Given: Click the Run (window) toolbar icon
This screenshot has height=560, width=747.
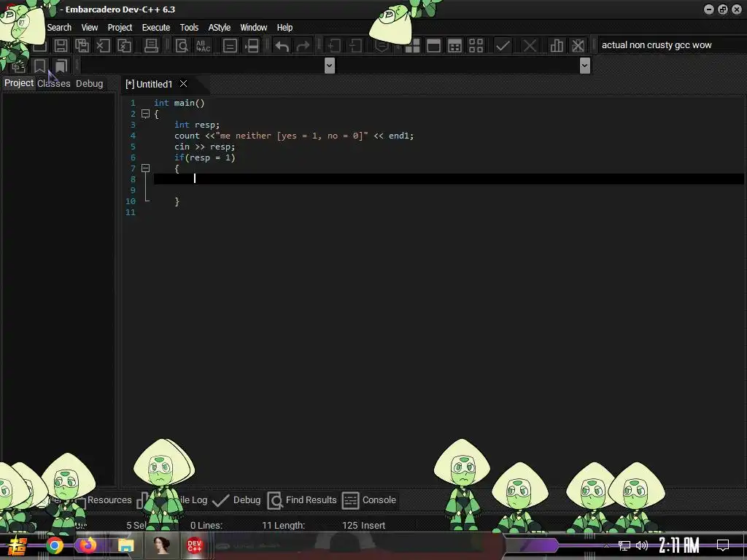Looking at the screenshot, I should point(433,46).
